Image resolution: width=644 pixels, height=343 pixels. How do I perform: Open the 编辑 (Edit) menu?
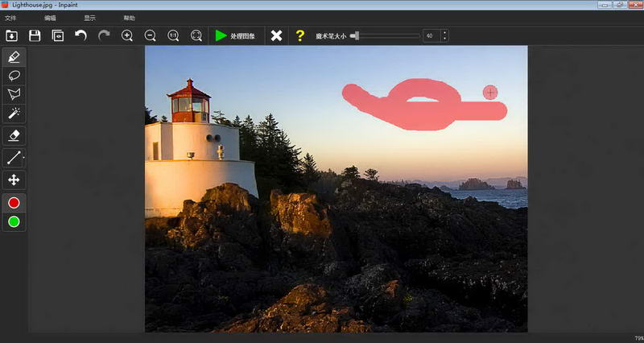[50, 18]
